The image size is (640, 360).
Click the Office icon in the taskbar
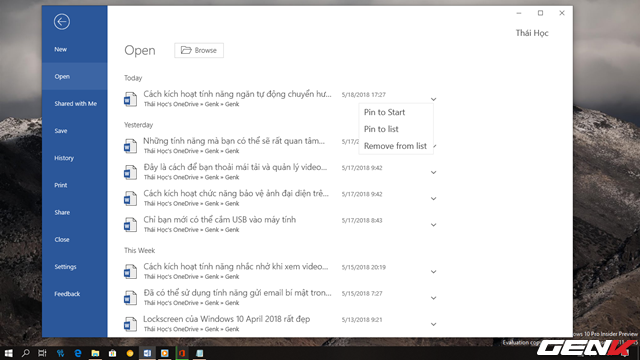click(x=182, y=353)
